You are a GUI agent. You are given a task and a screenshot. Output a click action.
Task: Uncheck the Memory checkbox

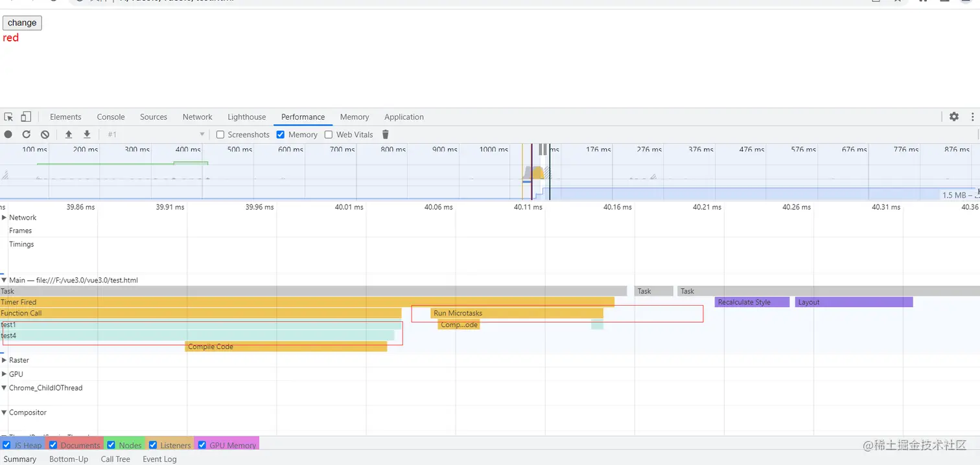pyautogui.click(x=281, y=135)
